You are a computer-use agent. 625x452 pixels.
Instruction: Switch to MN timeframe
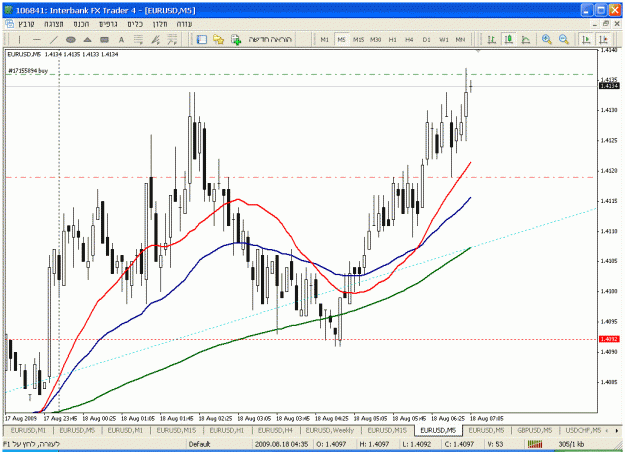[x=460, y=39]
